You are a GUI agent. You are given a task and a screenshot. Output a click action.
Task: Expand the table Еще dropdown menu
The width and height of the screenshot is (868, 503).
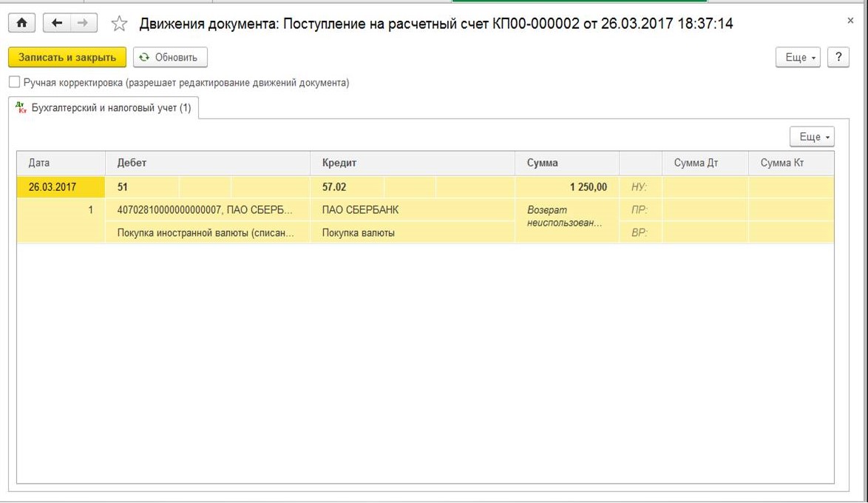click(x=812, y=137)
